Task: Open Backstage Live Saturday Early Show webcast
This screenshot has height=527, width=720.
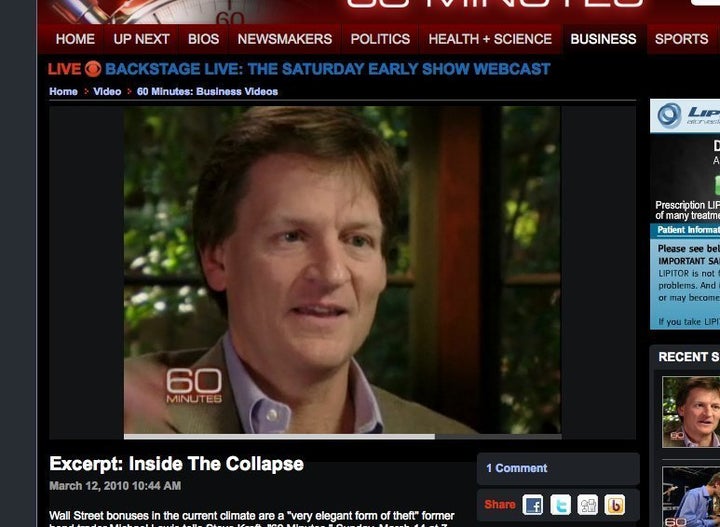Action: pyautogui.click(x=327, y=69)
